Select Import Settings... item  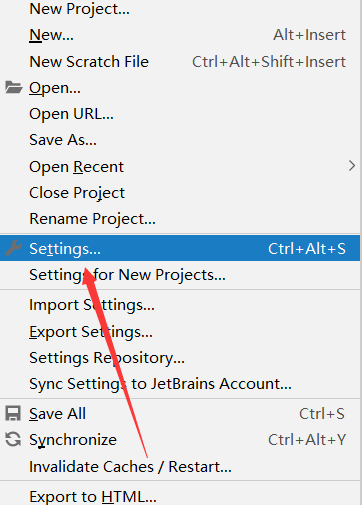point(180,305)
